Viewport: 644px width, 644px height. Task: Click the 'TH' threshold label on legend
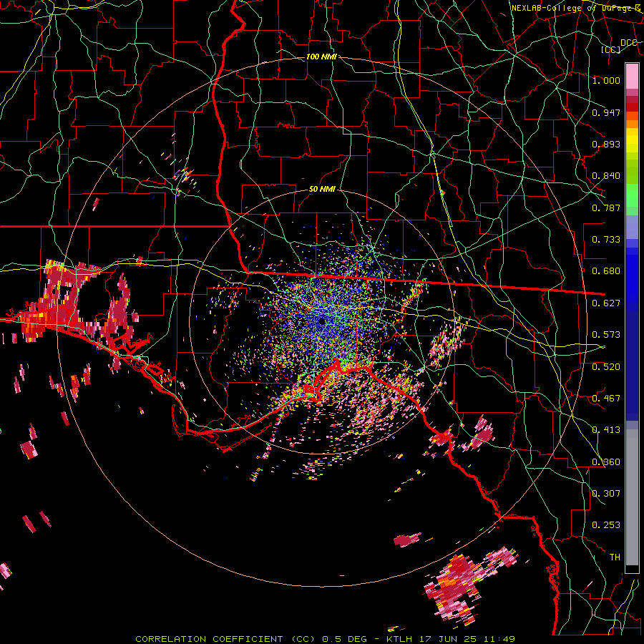point(615,557)
